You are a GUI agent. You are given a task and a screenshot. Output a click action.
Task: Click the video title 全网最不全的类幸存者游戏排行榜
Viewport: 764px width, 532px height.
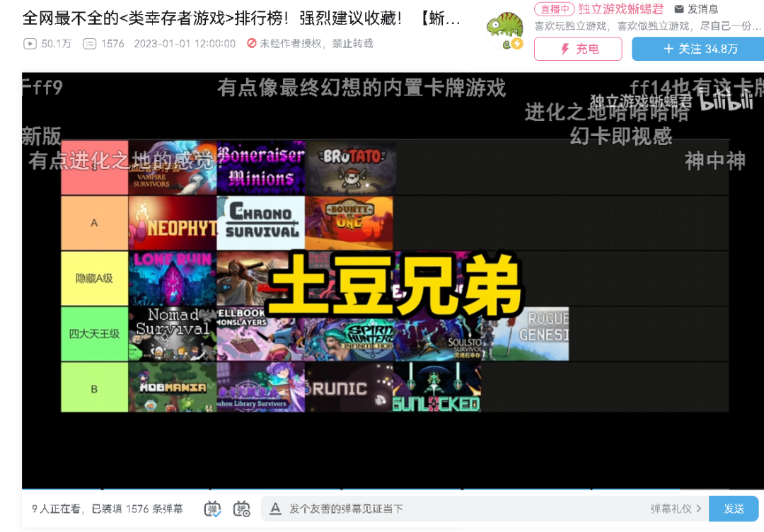pyautogui.click(x=241, y=18)
